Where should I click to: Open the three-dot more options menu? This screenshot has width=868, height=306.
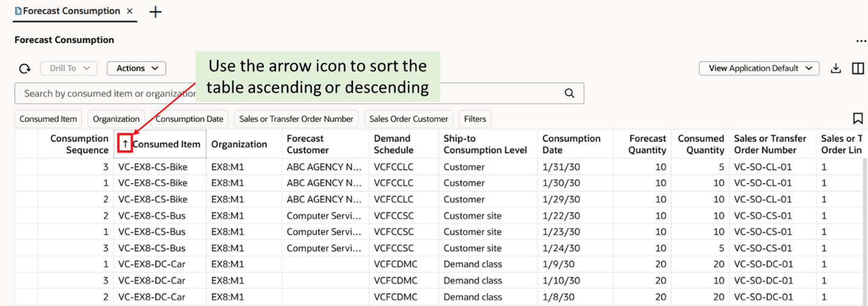tap(861, 41)
